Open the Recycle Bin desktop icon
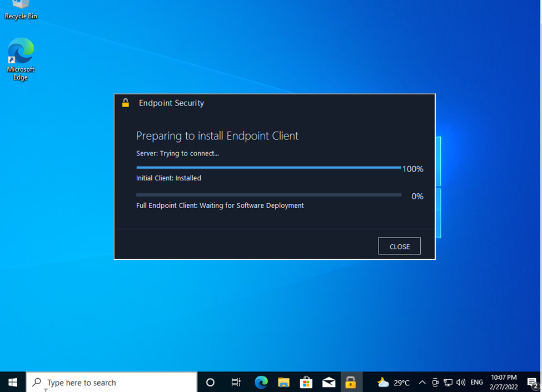The image size is (542, 392). click(x=21, y=11)
